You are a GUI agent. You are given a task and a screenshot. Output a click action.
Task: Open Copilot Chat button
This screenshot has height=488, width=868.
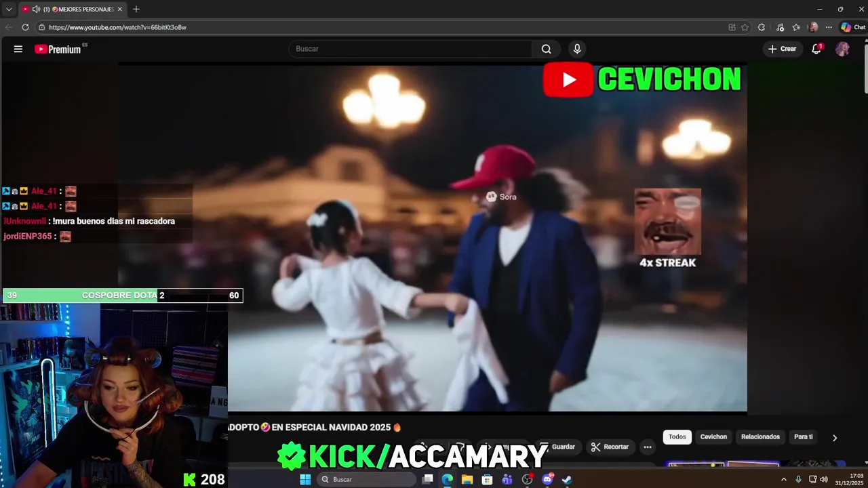pos(852,27)
